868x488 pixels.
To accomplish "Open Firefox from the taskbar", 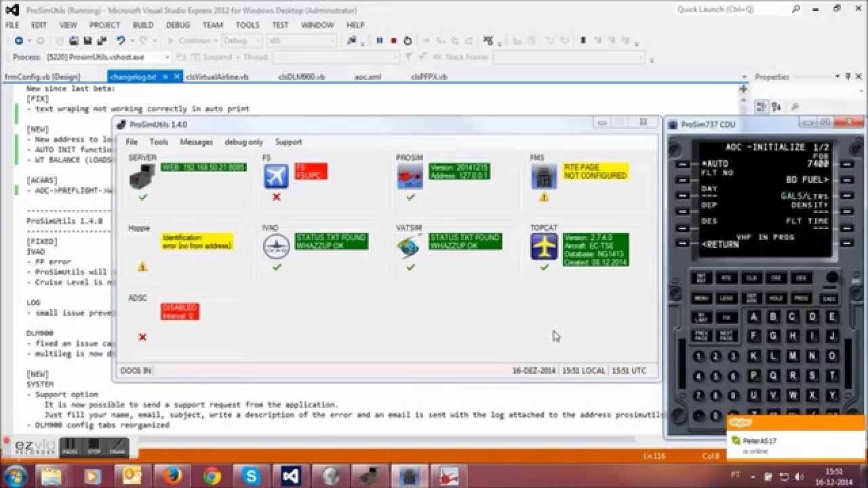I will [173, 476].
